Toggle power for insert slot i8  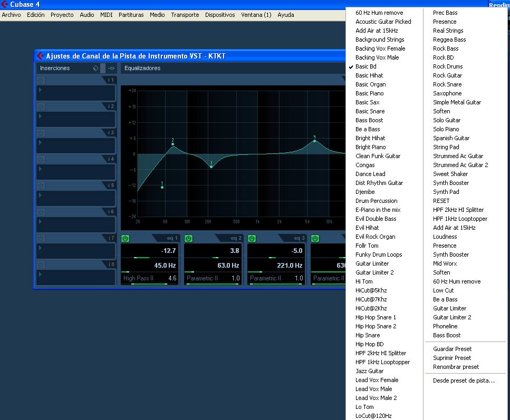point(41,265)
